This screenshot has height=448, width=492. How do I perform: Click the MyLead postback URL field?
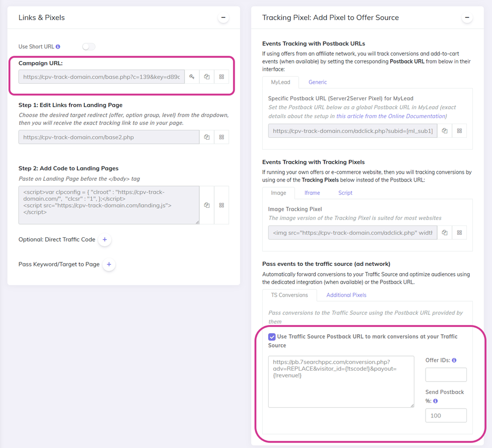[x=353, y=131]
